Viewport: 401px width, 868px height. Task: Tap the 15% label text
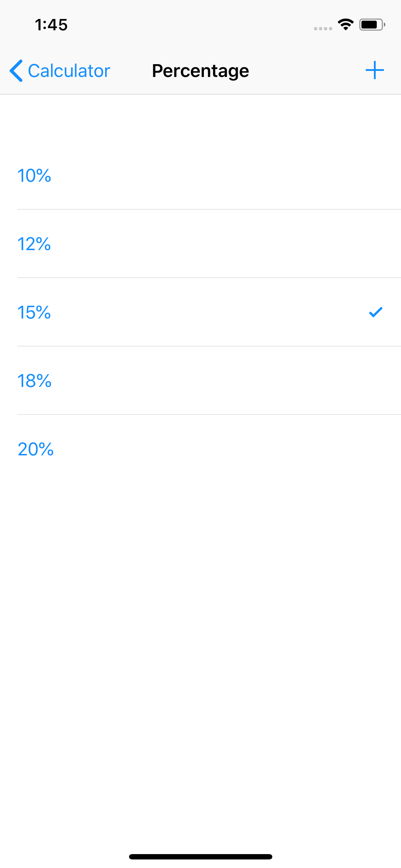pyautogui.click(x=34, y=312)
